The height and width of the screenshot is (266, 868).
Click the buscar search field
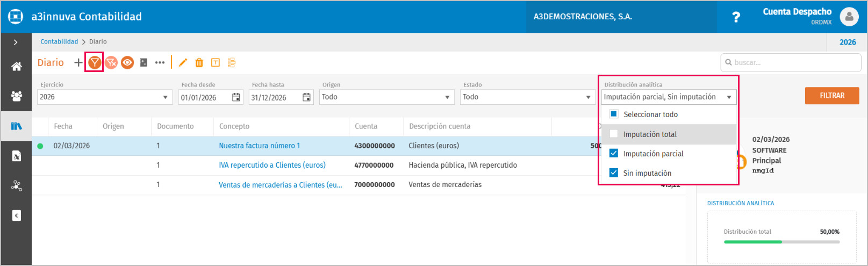tap(791, 62)
